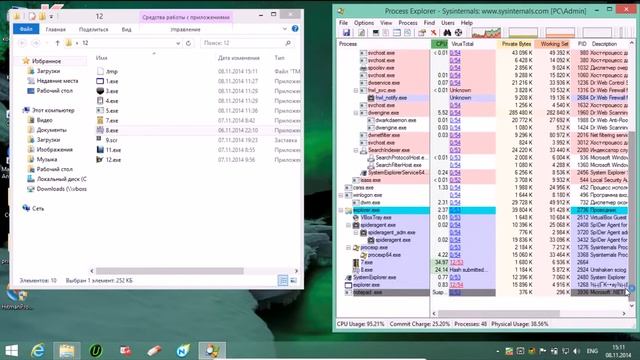Image resolution: width=640 pixels, height=360 pixels.
Task: Click the Refresh Now toolbar icon in Process Explorer
Action: [362, 33]
